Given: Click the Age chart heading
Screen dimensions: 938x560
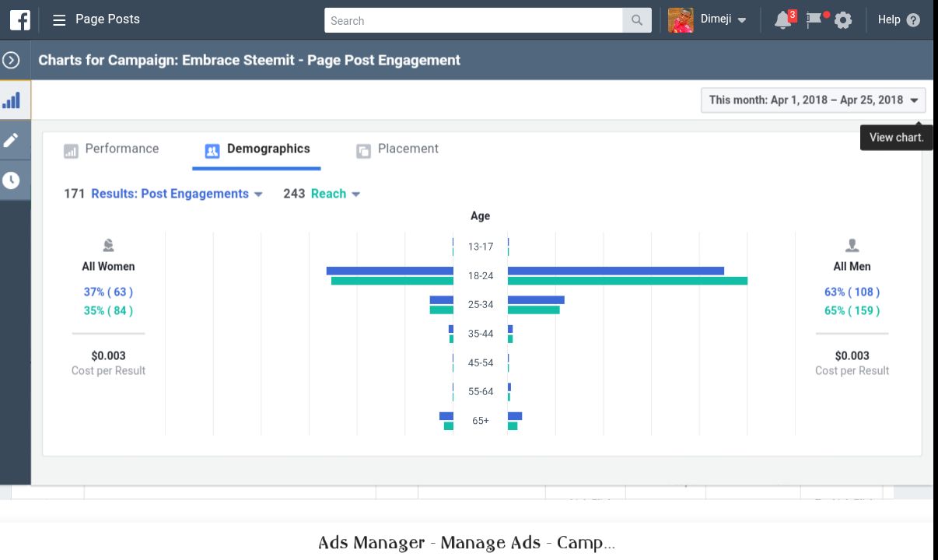Looking at the screenshot, I should click(x=481, y=215).
